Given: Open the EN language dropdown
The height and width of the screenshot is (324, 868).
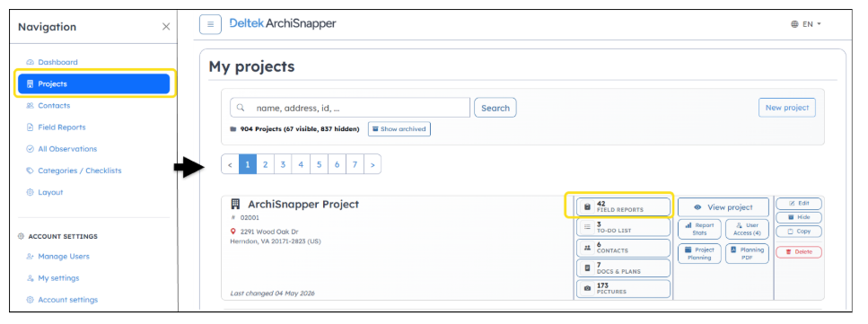Looking at the screenshot, I should click(x=806, y=24).
